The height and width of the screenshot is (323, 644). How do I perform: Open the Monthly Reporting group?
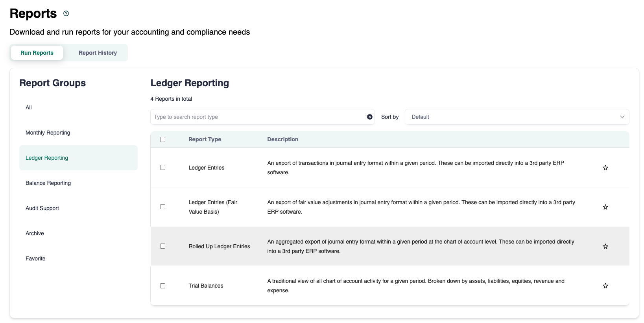(48, 133)
